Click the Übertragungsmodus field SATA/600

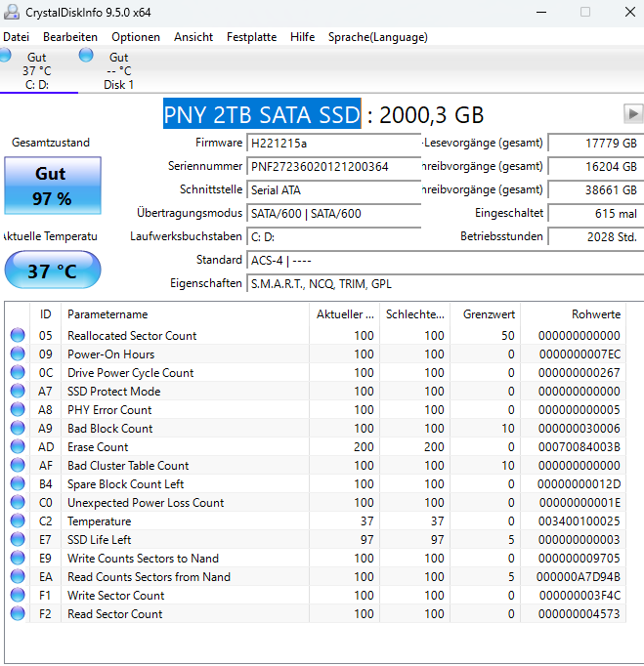[333, 213]
